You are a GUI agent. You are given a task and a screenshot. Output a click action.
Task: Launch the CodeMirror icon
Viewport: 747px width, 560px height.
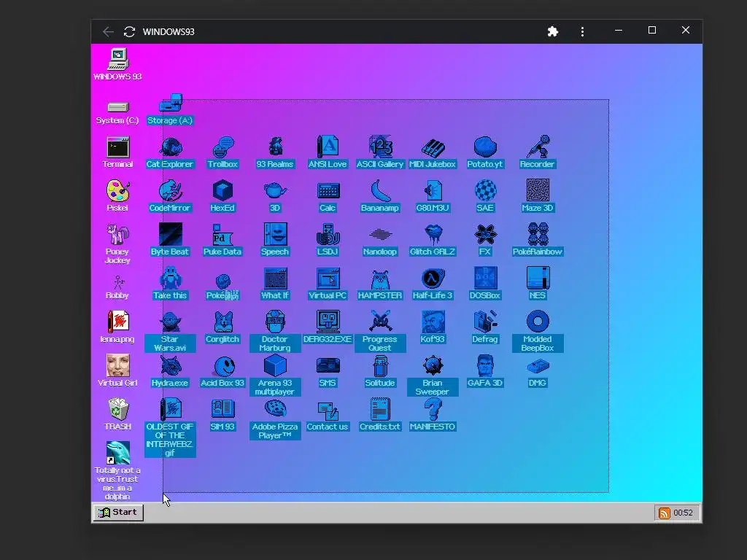click(x=170, y=191)
